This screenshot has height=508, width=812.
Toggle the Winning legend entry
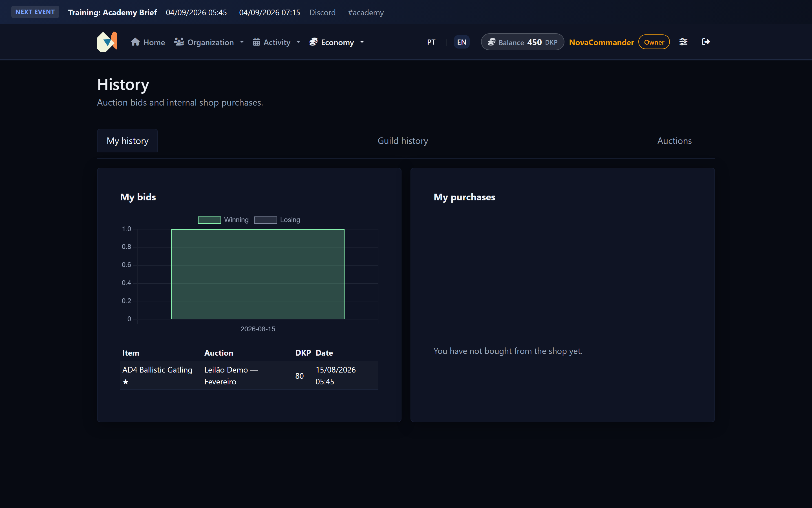tap(224, 220)
